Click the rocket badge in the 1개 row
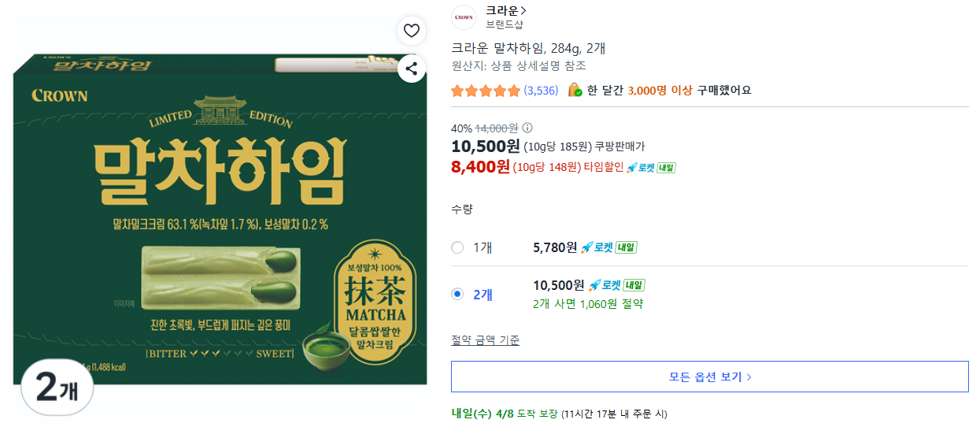This screenshot has width=980, height=427. coord(608,247)
